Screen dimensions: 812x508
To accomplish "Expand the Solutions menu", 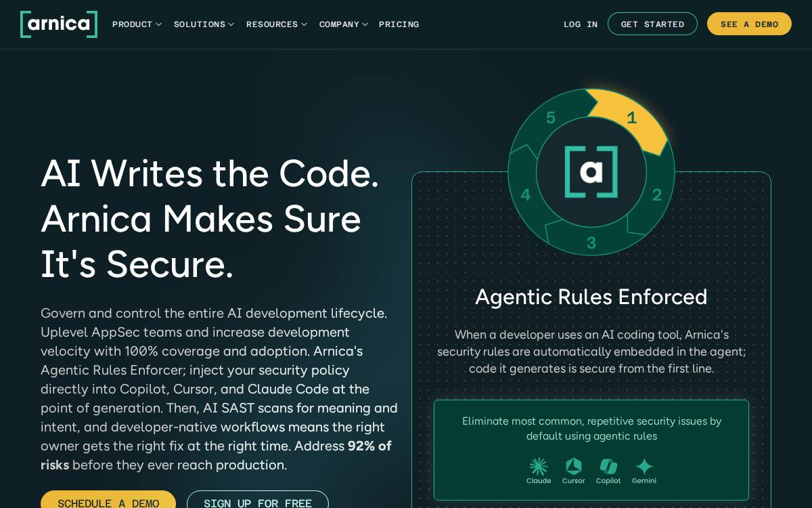I will [x=204, y=24].
